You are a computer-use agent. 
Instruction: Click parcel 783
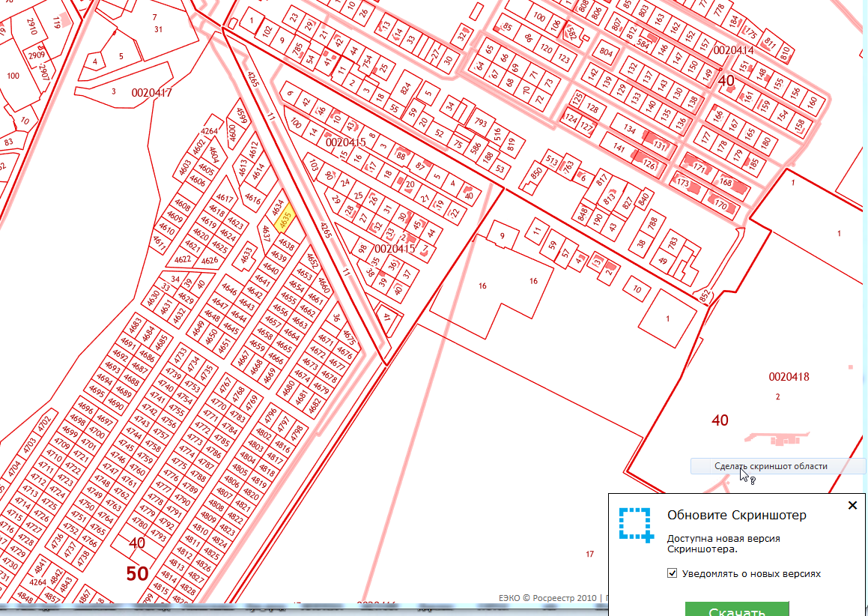coord(673,243)
